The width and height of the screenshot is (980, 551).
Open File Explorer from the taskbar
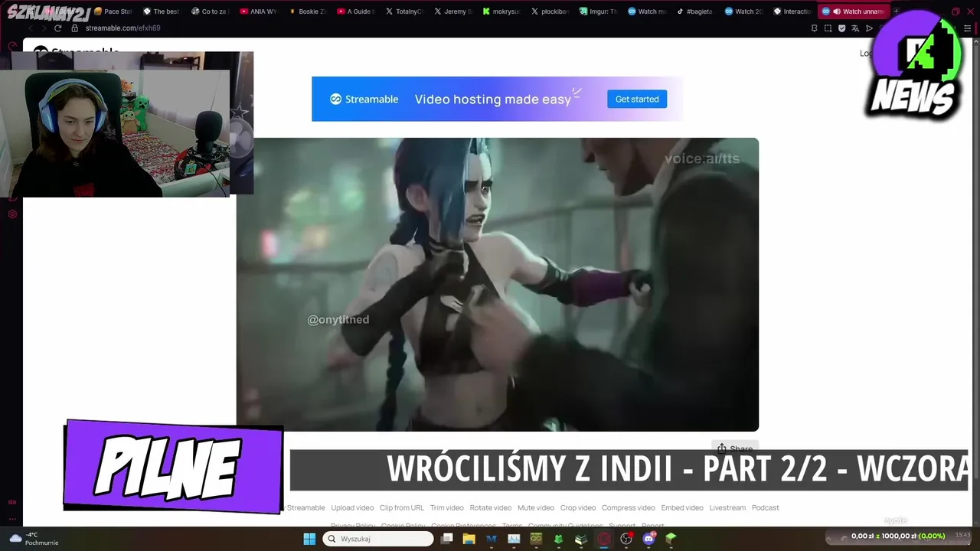point(469,539)
